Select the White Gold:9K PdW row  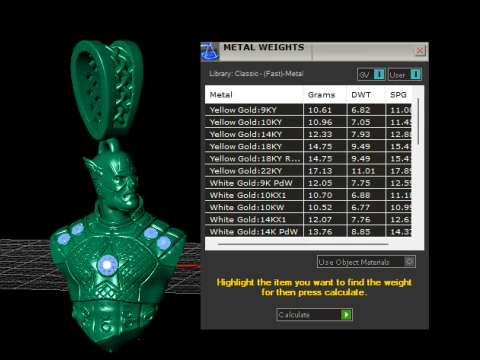(x=308, y=183)
